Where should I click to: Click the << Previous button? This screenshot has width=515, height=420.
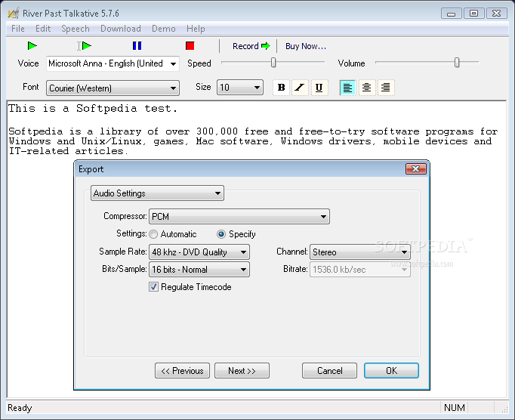click(x=182, y=371)
